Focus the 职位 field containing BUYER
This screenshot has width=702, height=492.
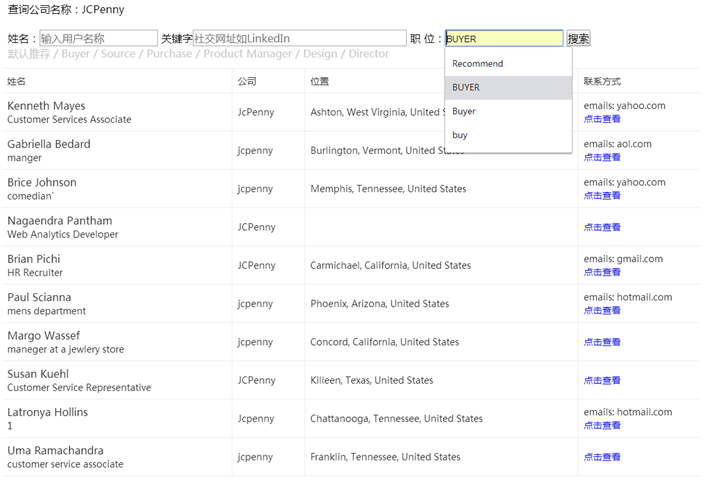(x=504, y=39)
